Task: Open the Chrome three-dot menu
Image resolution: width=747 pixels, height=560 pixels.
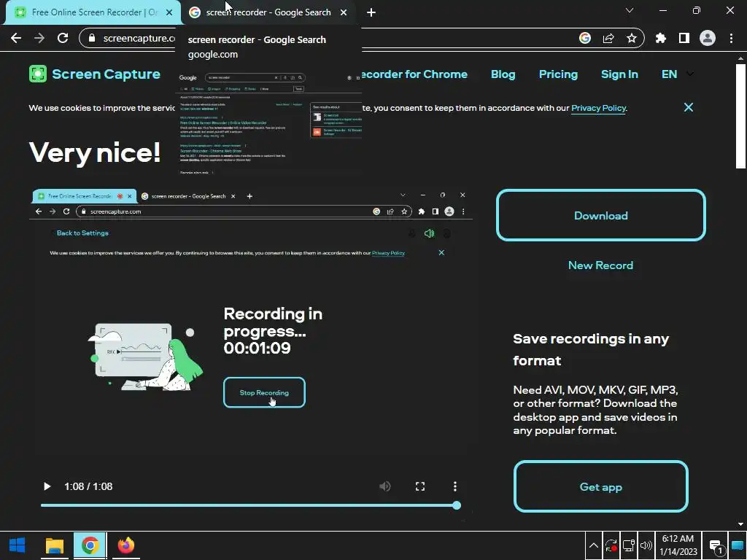Action: point(731,38)
